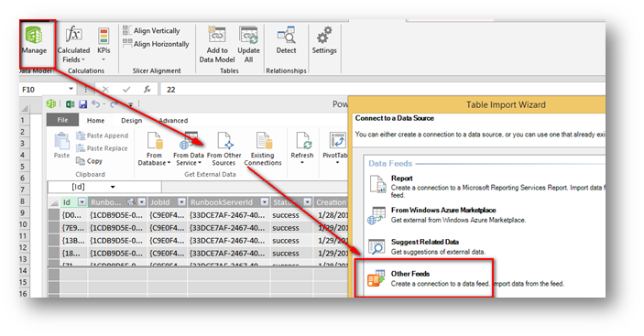The image size is (644, 336).
Task: Open the Id column filter dropdown
Action: click(82, 201)
